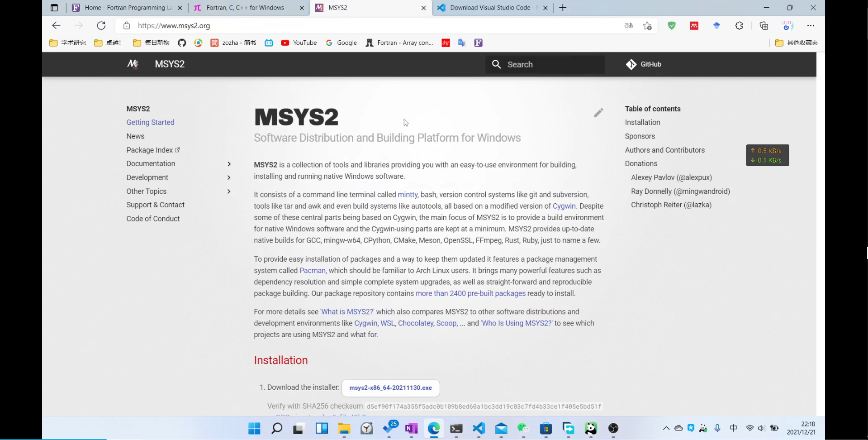
Task: Expand the Documentation menu section
Action: 229,164
